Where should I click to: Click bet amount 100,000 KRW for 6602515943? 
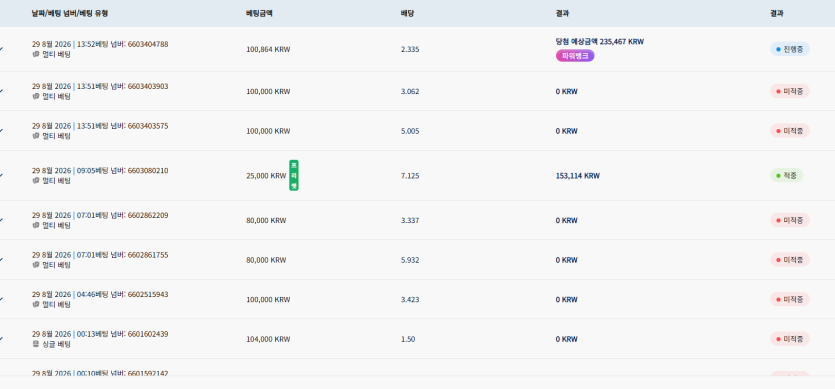(268, 299)
